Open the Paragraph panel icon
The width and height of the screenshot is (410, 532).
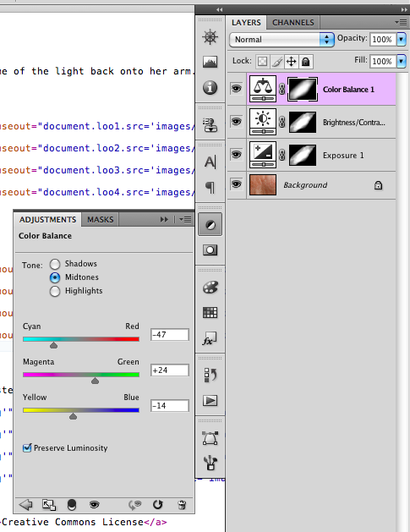coord(210,187)
